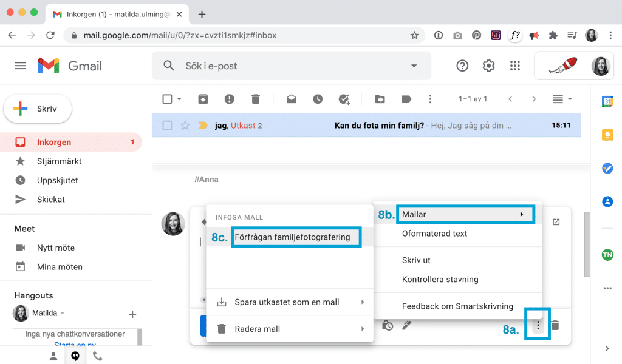The width and height of the screenshot is (622, 364).
Task: Mark conversation as read with the envelope icon
Action: (292, 98)
